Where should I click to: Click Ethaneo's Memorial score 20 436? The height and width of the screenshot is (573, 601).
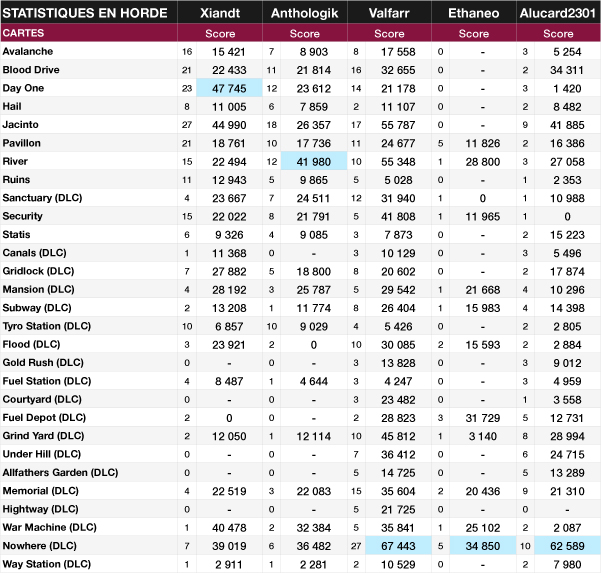click(483, 491)
